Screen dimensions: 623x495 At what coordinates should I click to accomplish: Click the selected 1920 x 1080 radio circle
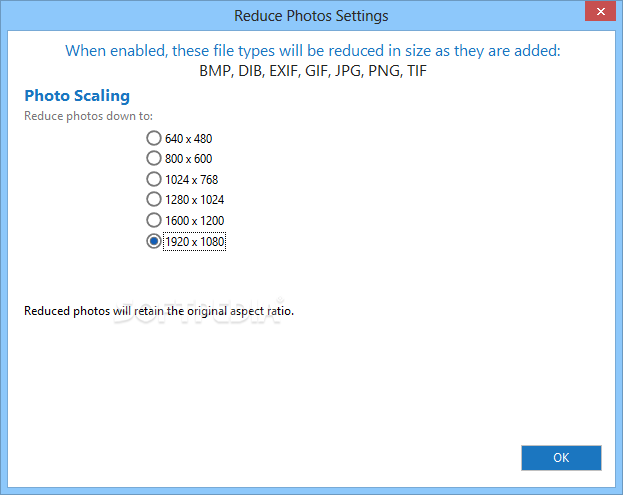pos(153,241)
